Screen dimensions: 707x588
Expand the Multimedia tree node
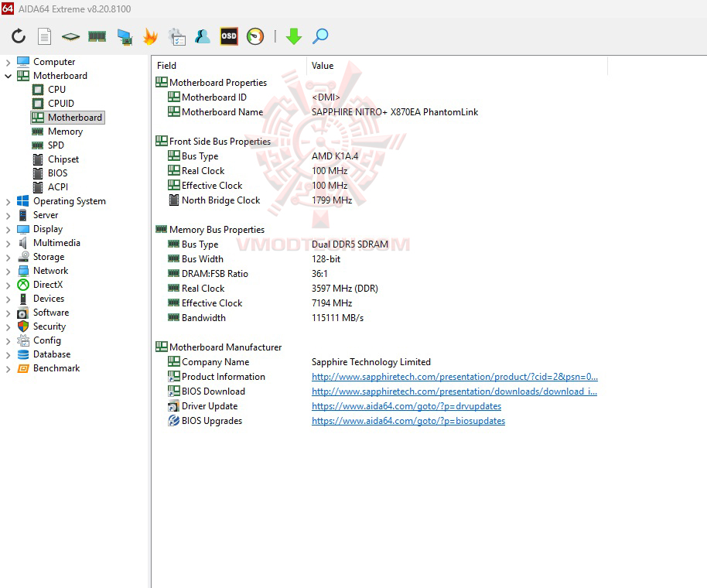tap(8, 244)
